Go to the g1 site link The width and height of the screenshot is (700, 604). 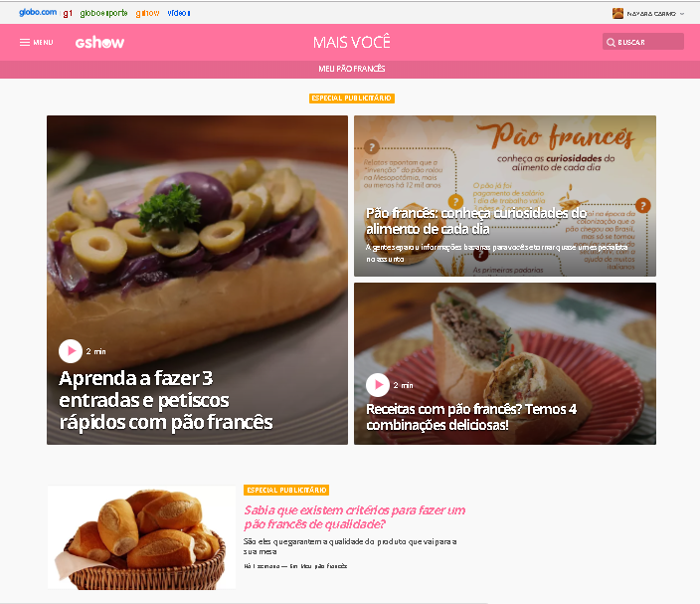pos(68,13)
